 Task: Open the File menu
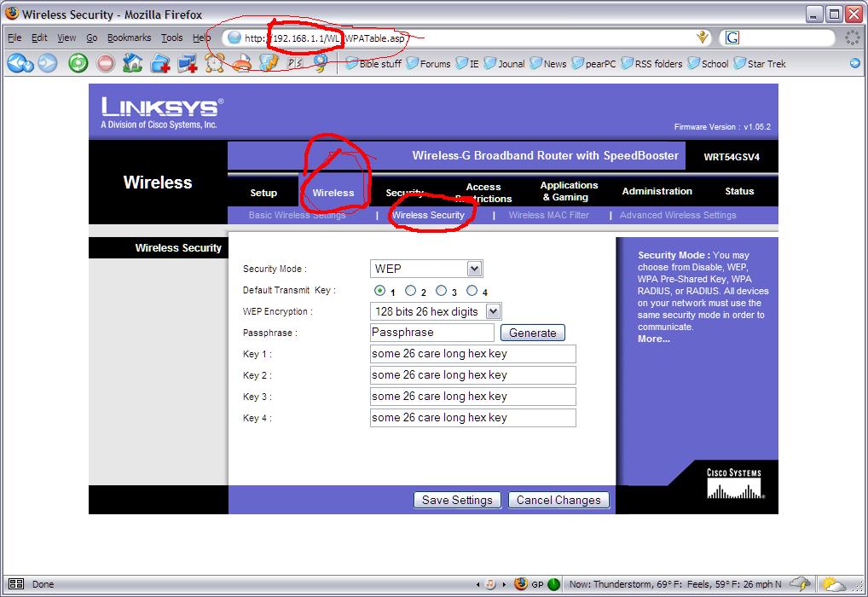pos(14,38)
